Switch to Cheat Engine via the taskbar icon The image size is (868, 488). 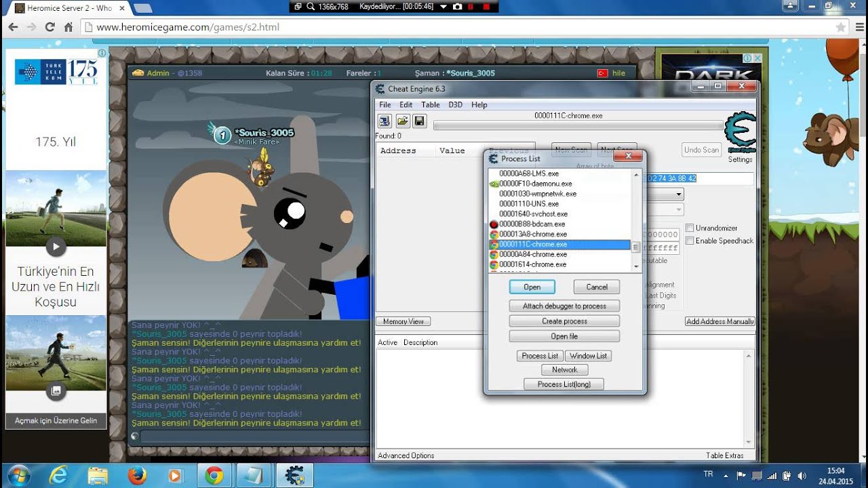pos(295,476)
